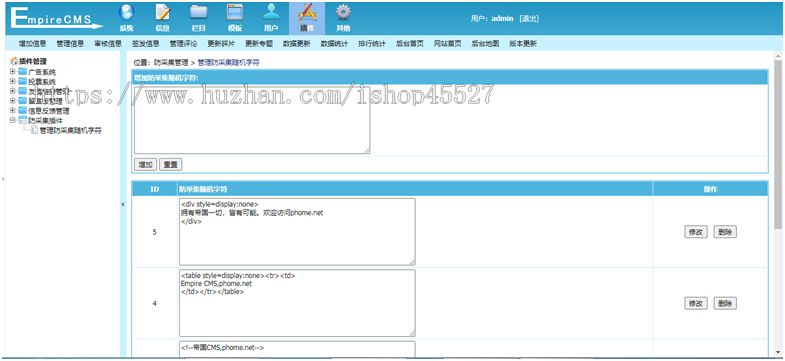
Task: Open the 后台地图 shortcut
Action: tap(485, 44)
